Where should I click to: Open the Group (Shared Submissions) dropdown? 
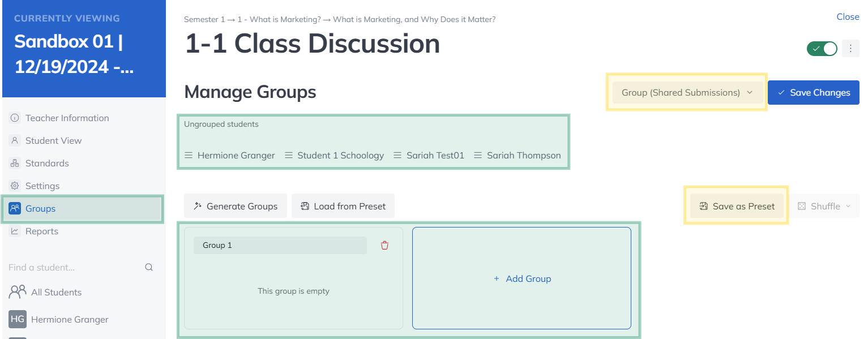pos(687,92)
